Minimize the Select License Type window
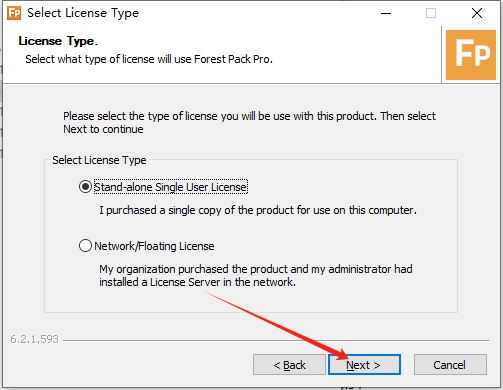The height and width of the screenshot is (390, 503). pyautogui.click(x=386, y=13)
